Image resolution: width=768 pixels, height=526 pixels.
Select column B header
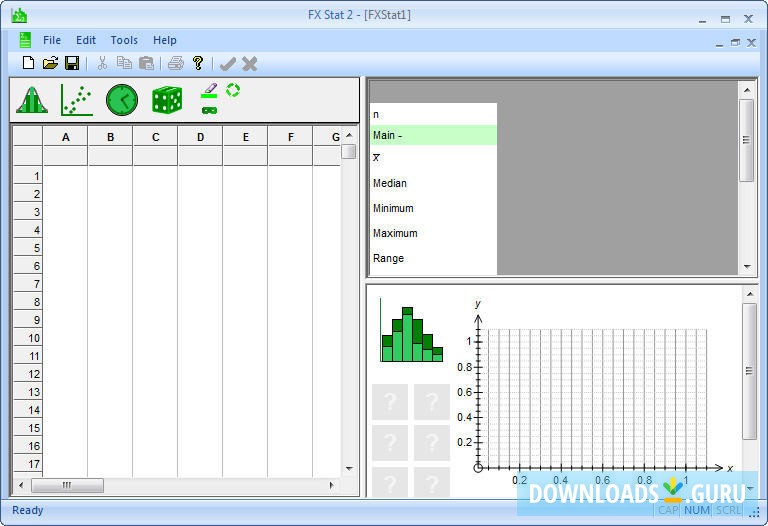[x=111, y=137]
